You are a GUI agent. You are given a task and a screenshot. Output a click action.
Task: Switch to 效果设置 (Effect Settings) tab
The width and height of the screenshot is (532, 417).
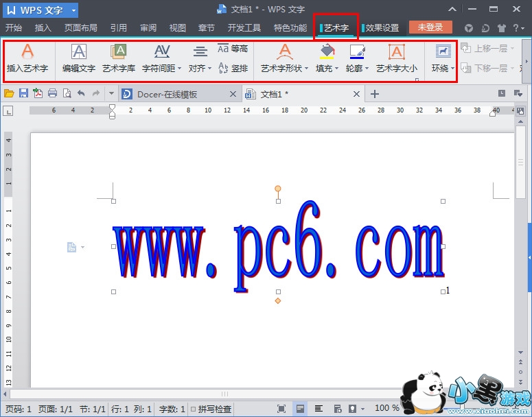click(x=382, y=27)
